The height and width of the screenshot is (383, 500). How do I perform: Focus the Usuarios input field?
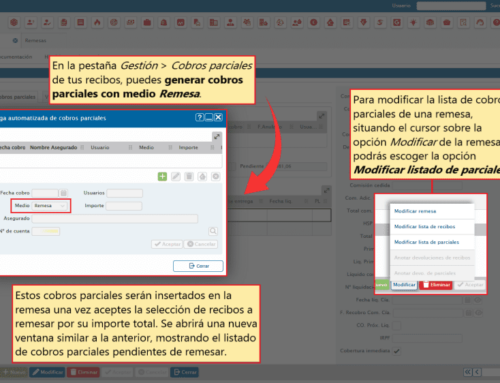[125, 193]
